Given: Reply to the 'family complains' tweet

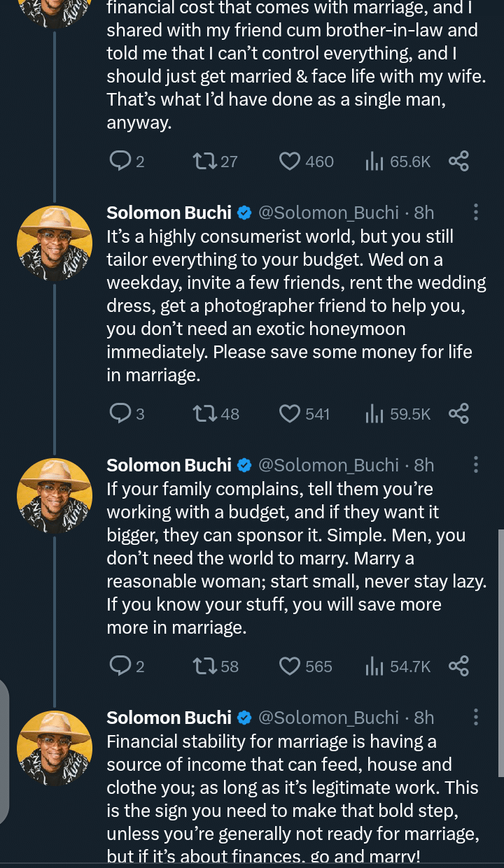Looking at the screenshot, I should click(120, 667).
